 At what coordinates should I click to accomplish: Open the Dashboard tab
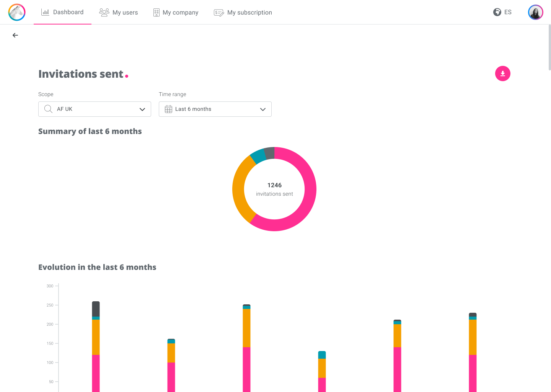pos(62,12)
